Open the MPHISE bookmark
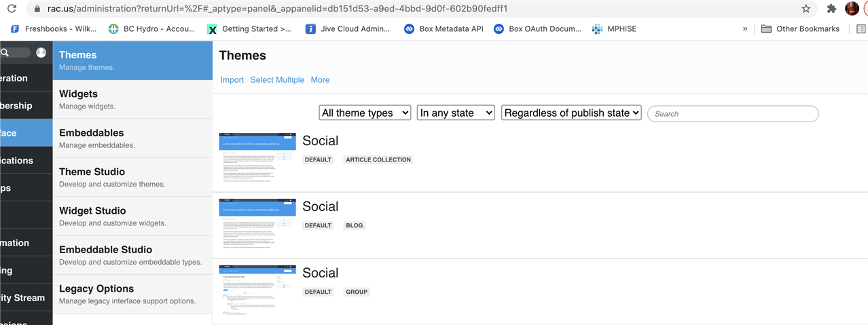The width and height of the screenshot is (868, 325). tap(614, 28)
